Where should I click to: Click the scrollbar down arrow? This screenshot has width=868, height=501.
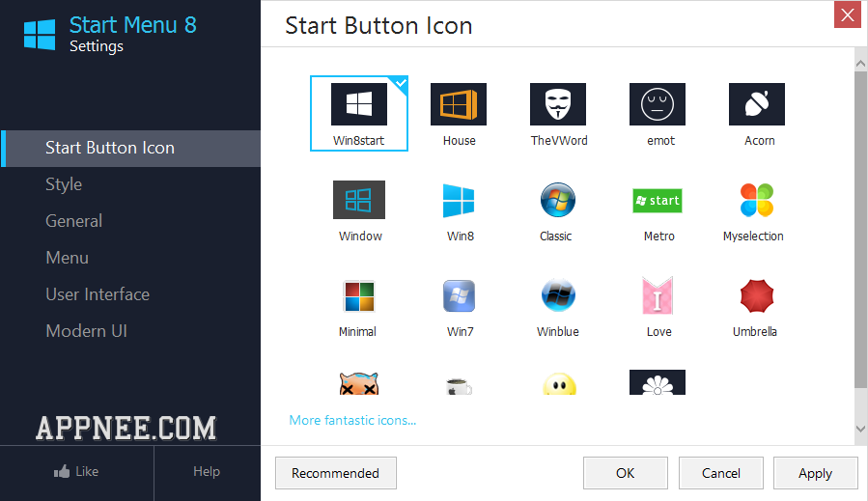(x=860, y=429)
